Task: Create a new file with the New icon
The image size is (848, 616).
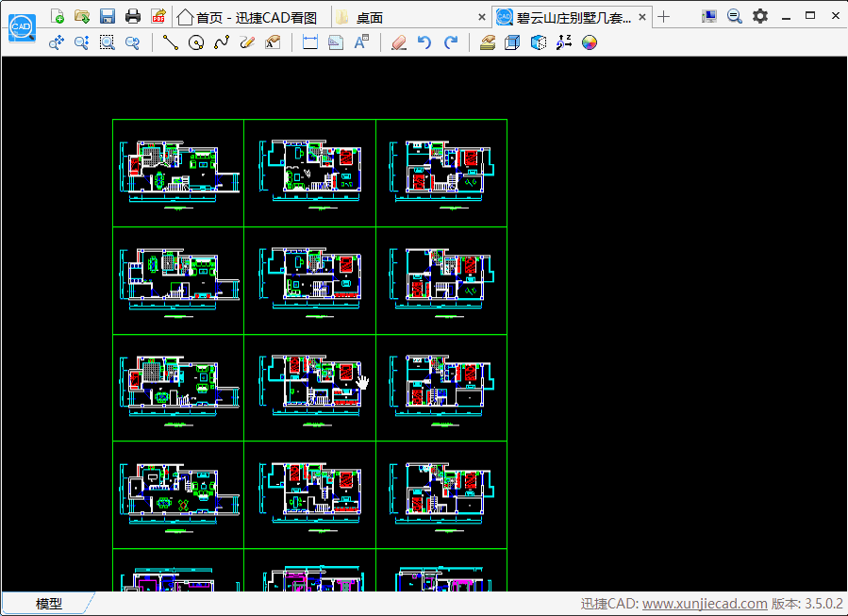Action: pyautogui.click(x=57, y=16)
